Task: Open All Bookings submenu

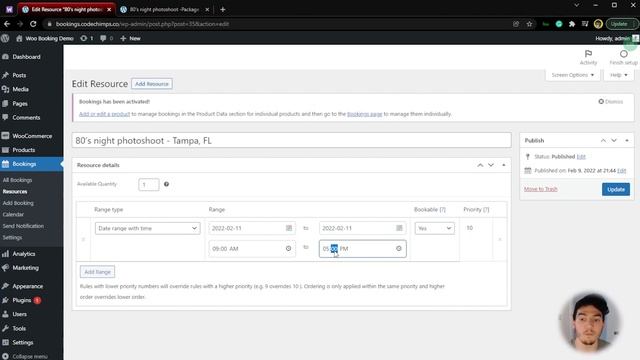Action: click(17, 180)
